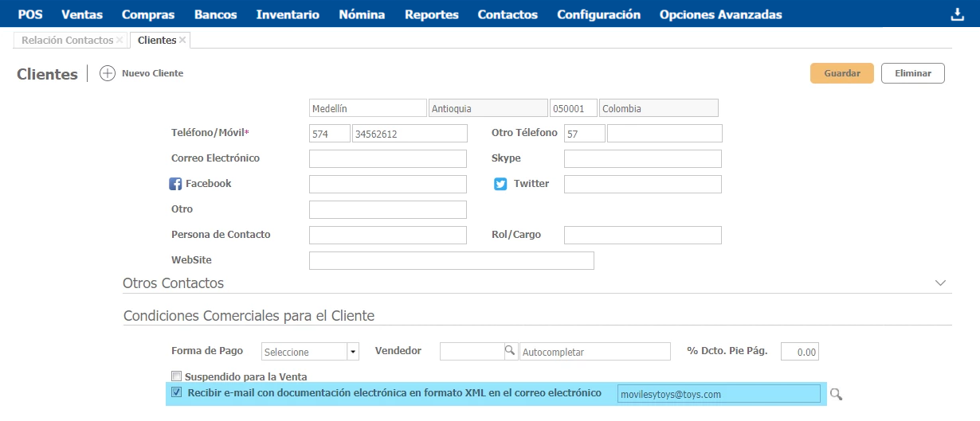
Task: Click the download icon in top bar
Action: coord(957,14)
